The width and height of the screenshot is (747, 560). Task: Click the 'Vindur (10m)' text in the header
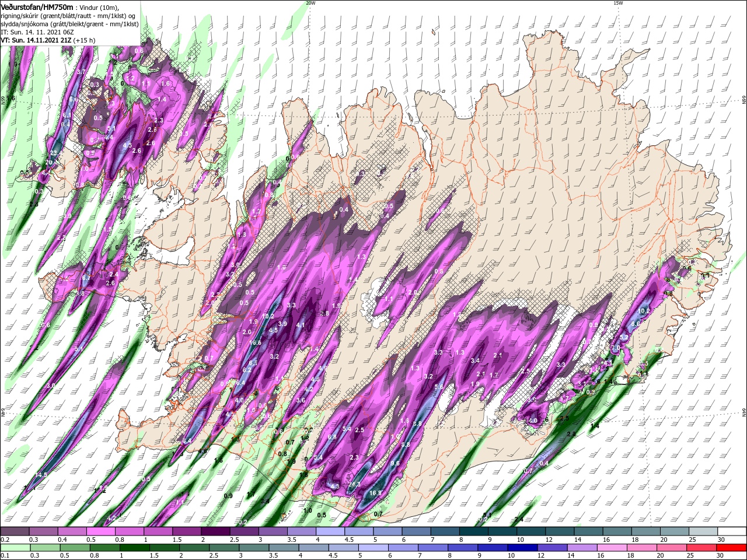pyautogui.click(x=99, y=8)
